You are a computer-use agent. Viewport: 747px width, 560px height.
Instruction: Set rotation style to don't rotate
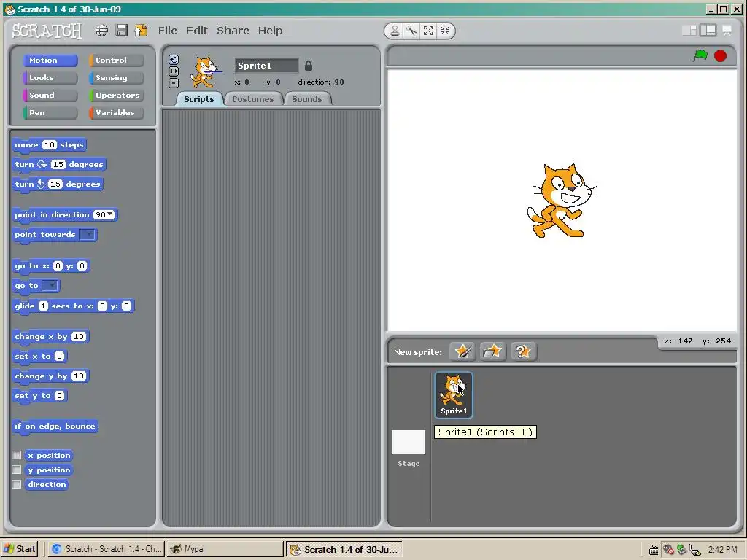pos(174,83)
